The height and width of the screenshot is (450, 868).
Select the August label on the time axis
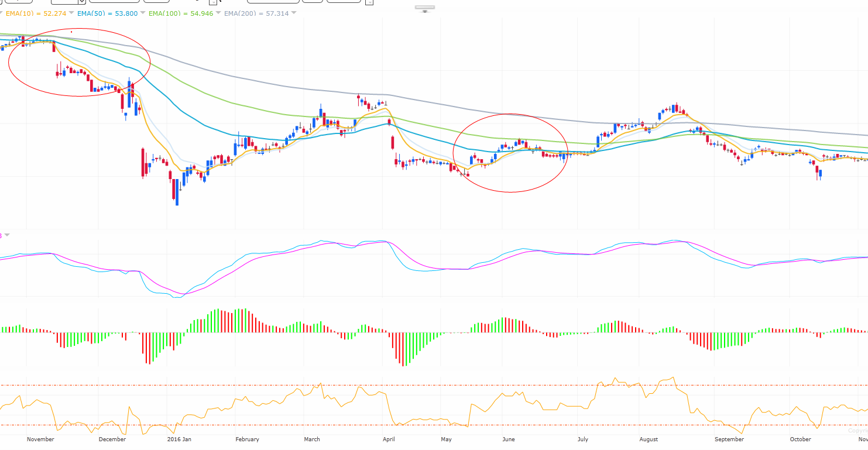coord(649,439)
